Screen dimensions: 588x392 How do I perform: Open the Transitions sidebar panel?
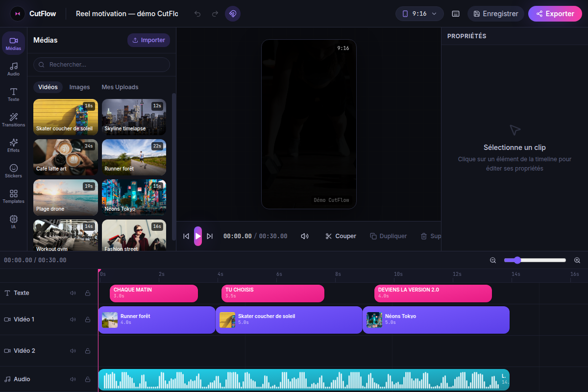click(13, 120)
